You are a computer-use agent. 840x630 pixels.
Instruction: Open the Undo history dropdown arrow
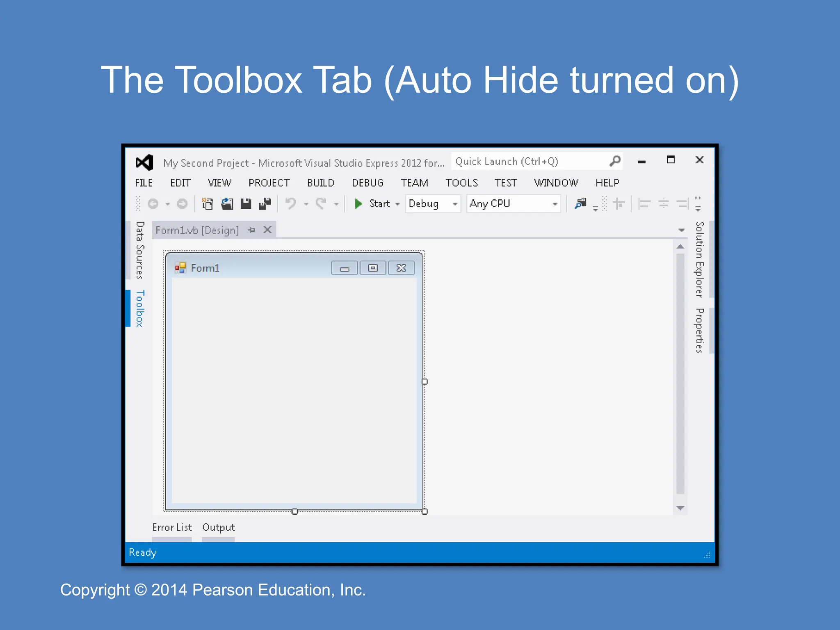click(x=306, y=204)
